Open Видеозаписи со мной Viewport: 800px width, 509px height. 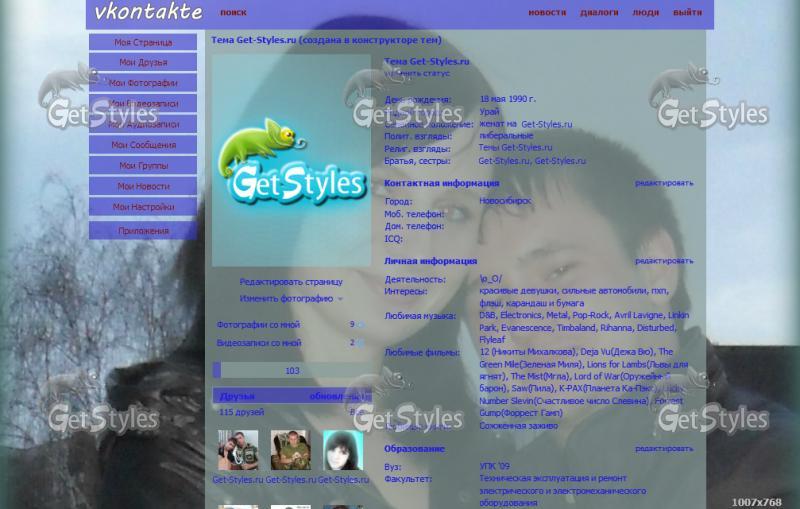(x=259, y=343)
